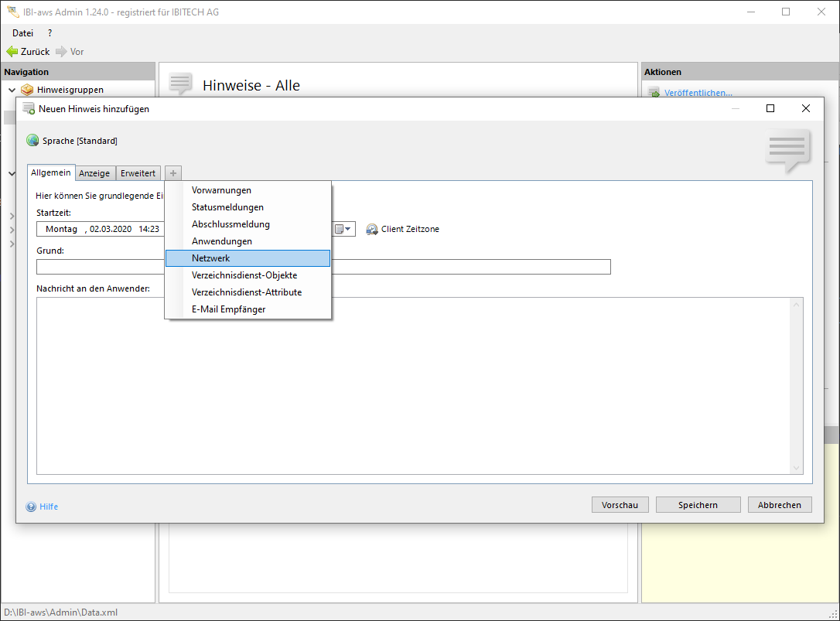
Task: Click the plus tab to add section
Action: click(x=173, y=173)
